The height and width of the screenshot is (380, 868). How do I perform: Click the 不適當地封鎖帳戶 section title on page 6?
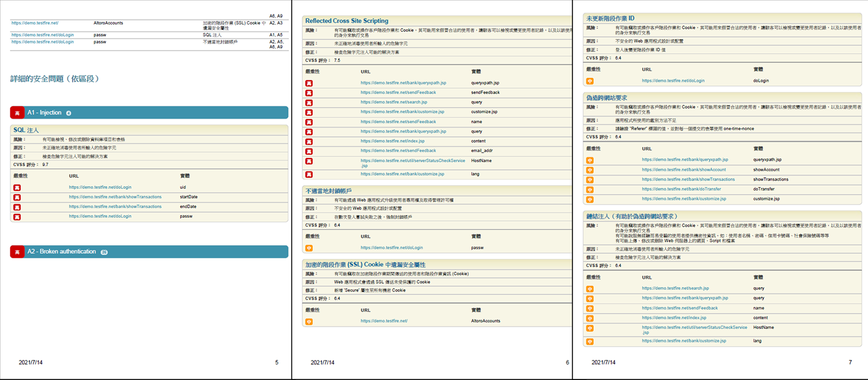tap(328, 191)
